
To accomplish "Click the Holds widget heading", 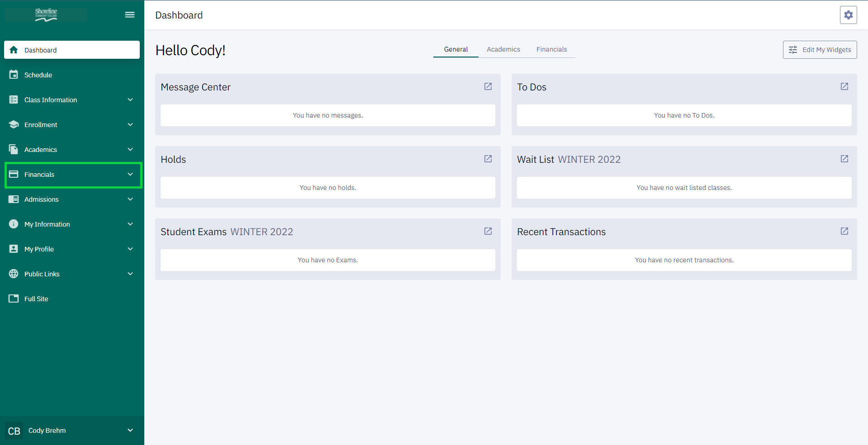I will [x=173, y=159].
